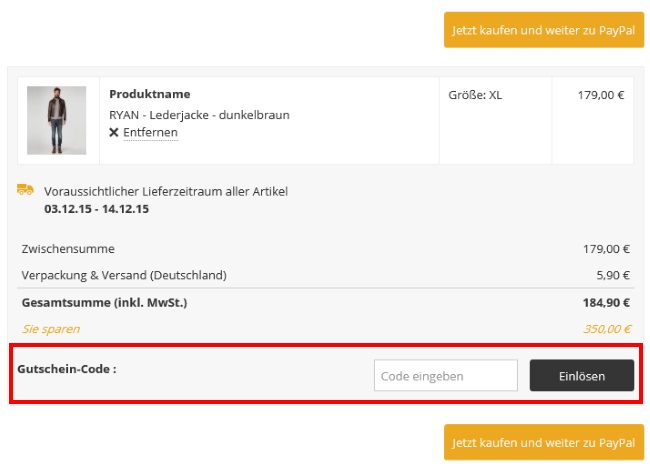Screen dimensions: 650x468
Task: Click the X remove icon beside Entfernen
Action: (114, 132)
